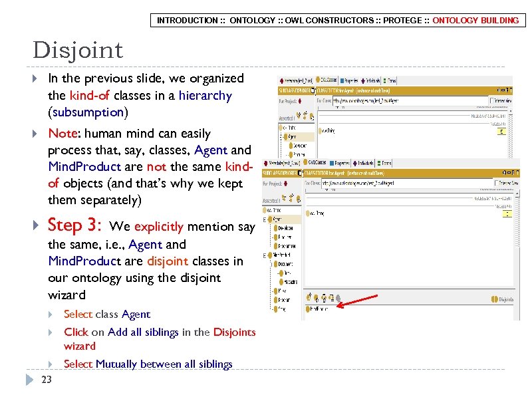Open the Metadata tab in front window

pyautogui.click(x=283, y=163)
